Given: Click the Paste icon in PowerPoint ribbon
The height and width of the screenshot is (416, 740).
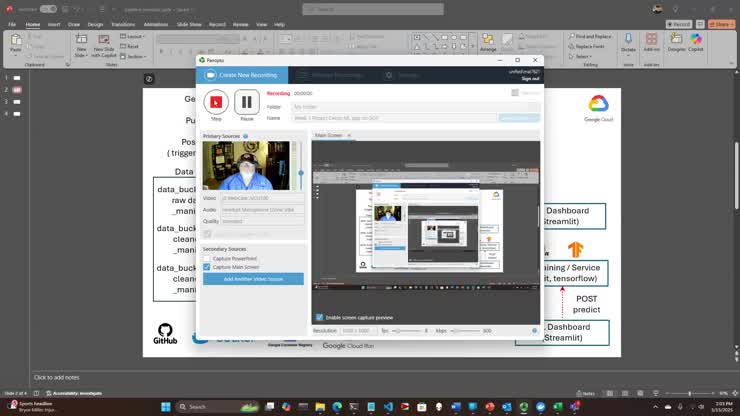Looking at the screenshot, I should (16, 41).
